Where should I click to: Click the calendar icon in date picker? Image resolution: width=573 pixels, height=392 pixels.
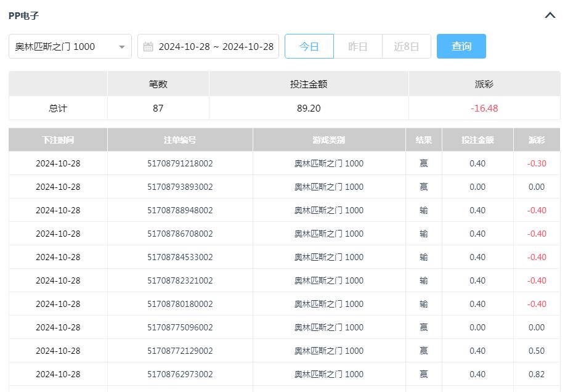point(148,46)
